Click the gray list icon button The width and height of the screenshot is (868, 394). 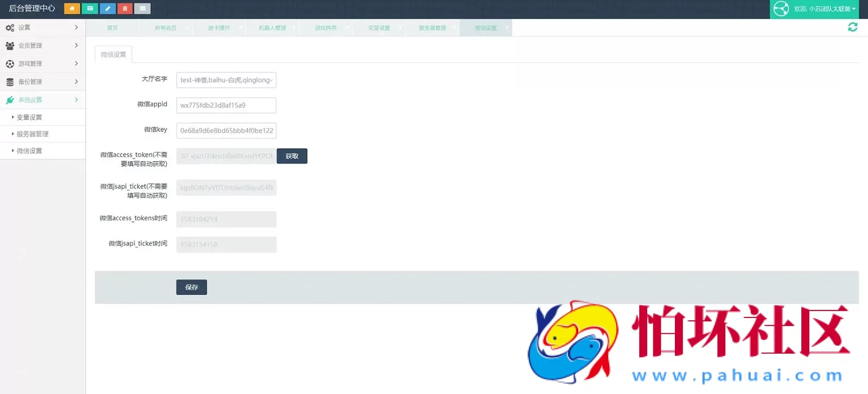click(x=142, y=9)
